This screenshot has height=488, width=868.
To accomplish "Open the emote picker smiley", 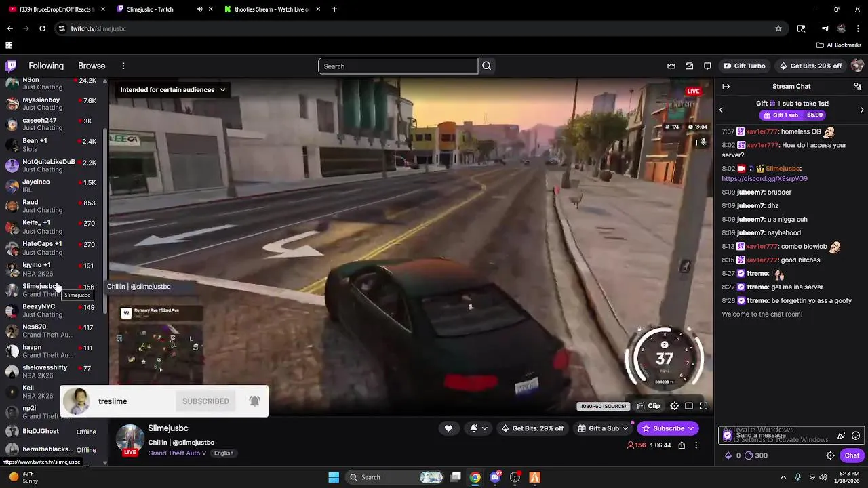I will (856, 436).
